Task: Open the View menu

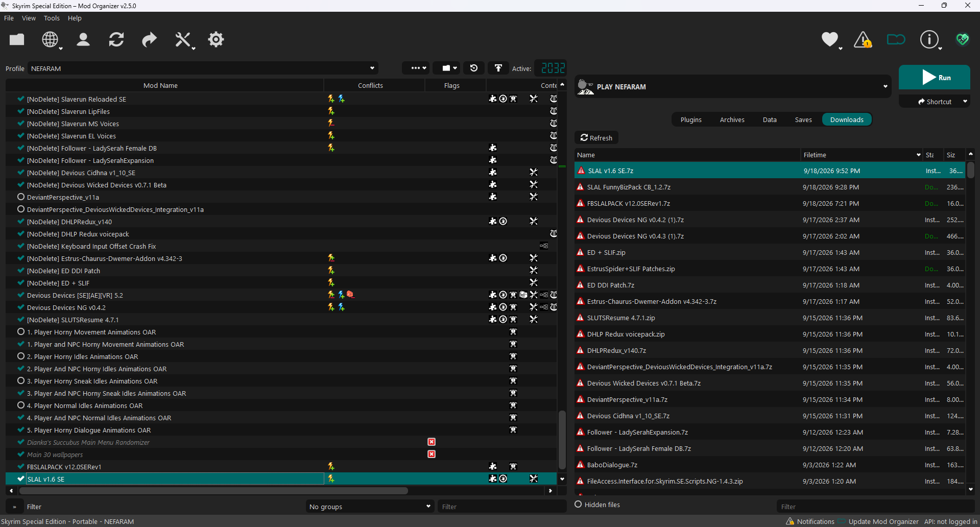Action: click(x=29, y=18)
